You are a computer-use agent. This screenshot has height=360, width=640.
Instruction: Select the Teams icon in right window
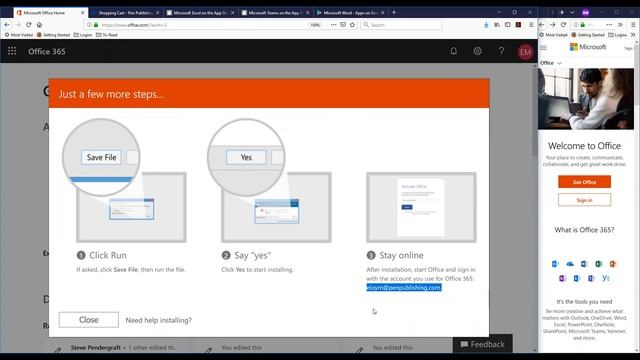click(591, 278)
